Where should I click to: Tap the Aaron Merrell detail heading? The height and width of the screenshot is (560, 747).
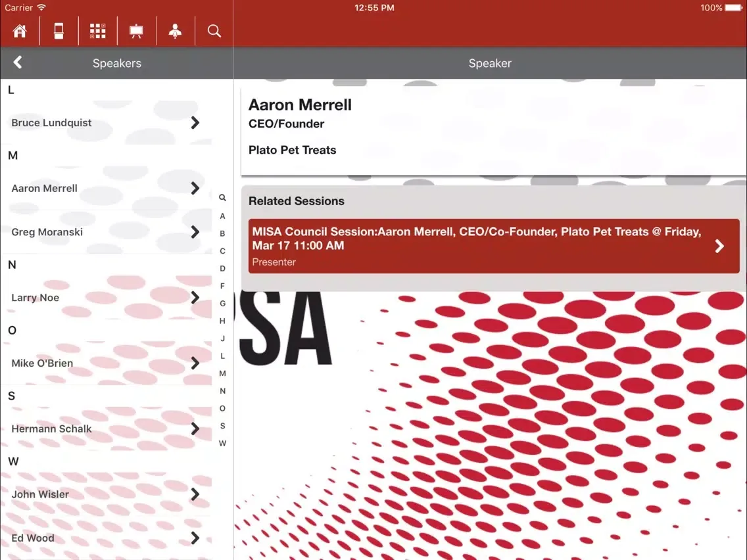(300, 105)
